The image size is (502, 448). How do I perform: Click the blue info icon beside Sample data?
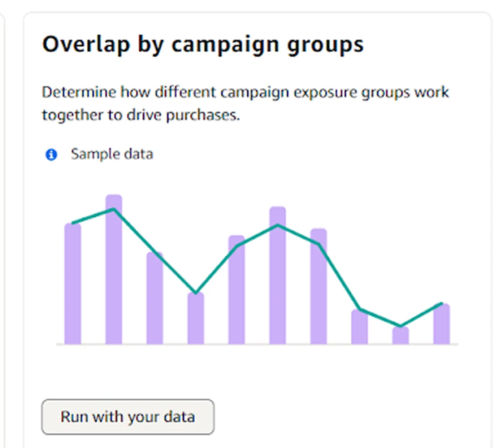pos(51,155)
